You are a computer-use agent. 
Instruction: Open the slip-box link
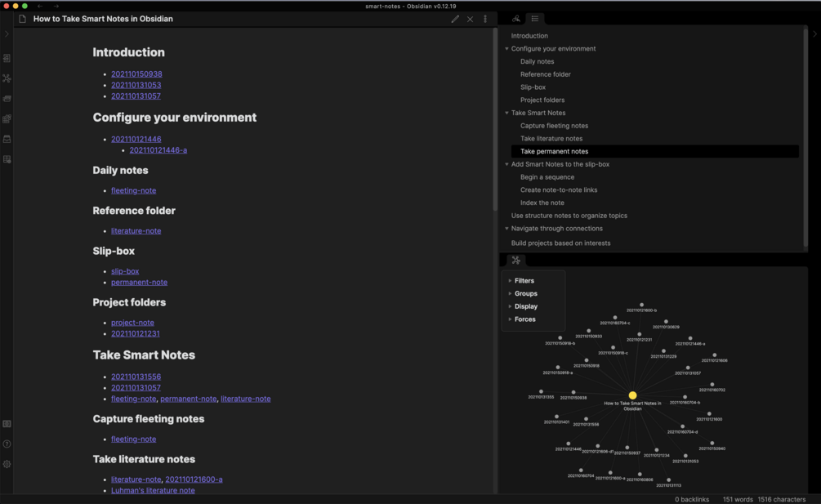pos(125,272)
